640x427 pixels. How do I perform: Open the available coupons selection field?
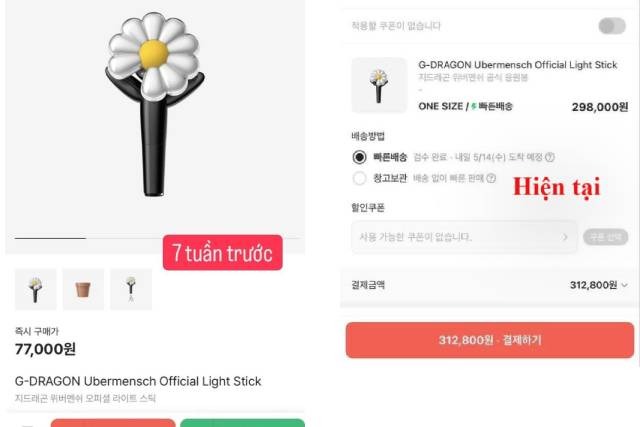point(464,237)
